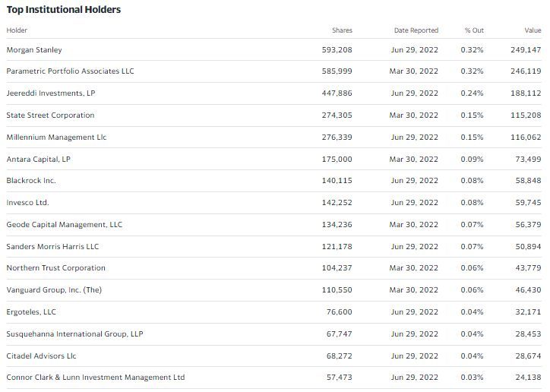Click the Value column header
The image size is (550, 392).
(x=533, y=30)
